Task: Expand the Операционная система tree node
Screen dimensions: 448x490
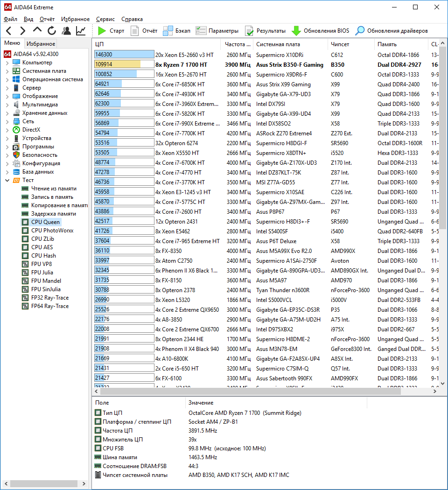Action: 7,80
